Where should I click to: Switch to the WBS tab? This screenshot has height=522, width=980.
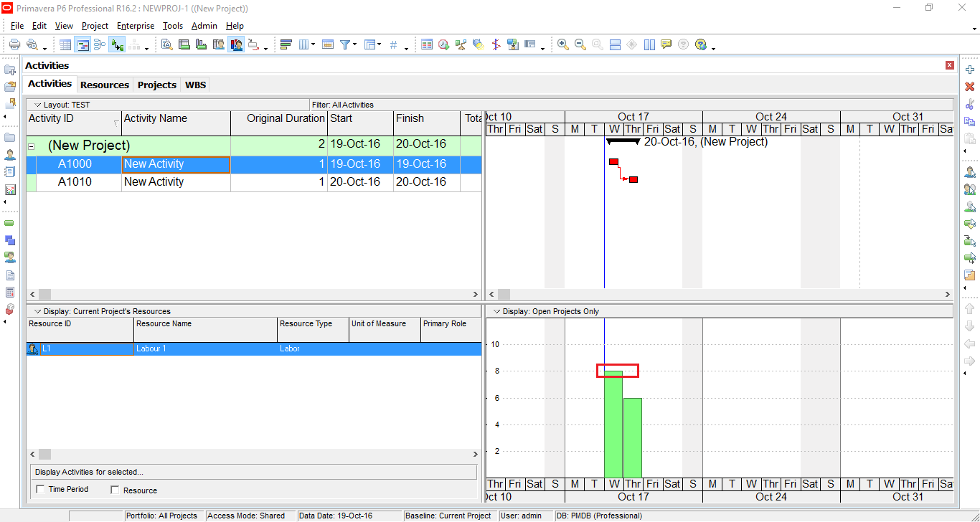195,85
